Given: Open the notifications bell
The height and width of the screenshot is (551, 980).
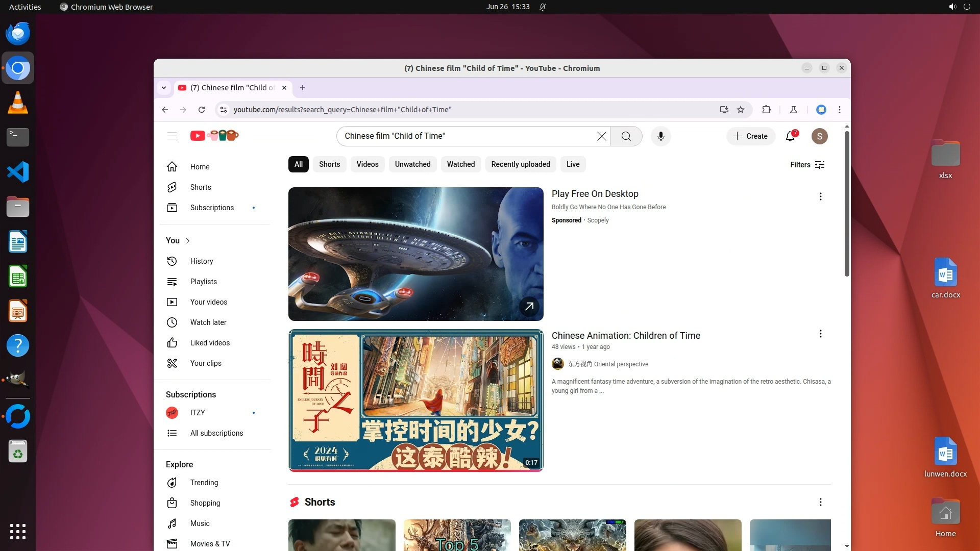Looking at the screenshot, I should pyautogui.click(x=790, y=136).
